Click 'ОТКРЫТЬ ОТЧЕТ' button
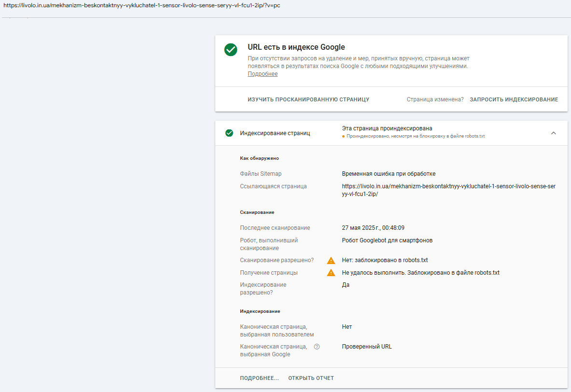The height and width of the screenshot is (392, 571). (311, 378)
